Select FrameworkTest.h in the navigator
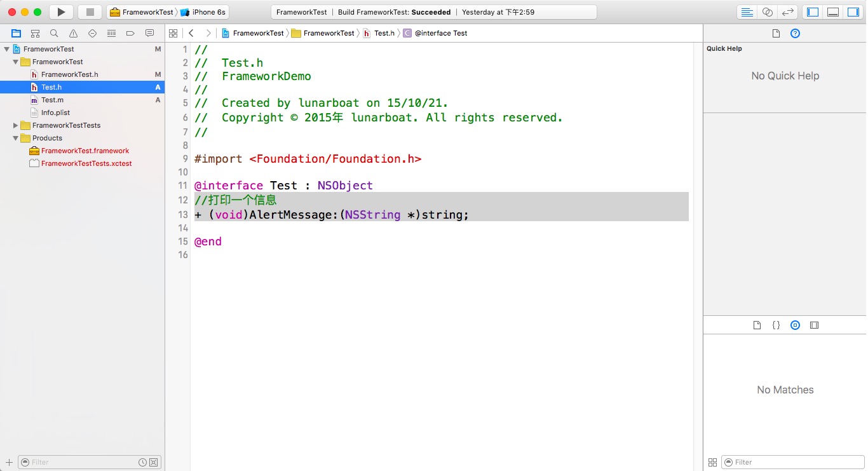The image size is (868, 471). 83,74
